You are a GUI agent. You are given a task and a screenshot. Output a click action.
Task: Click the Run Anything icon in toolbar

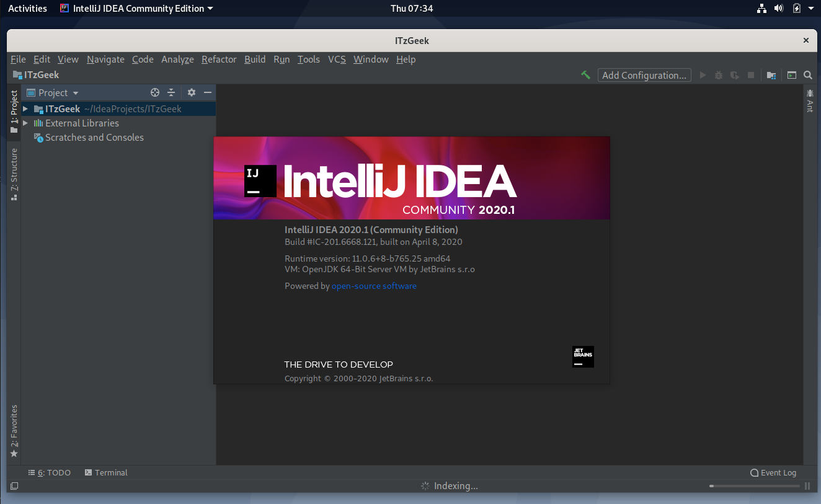click(x=792, y=75)
